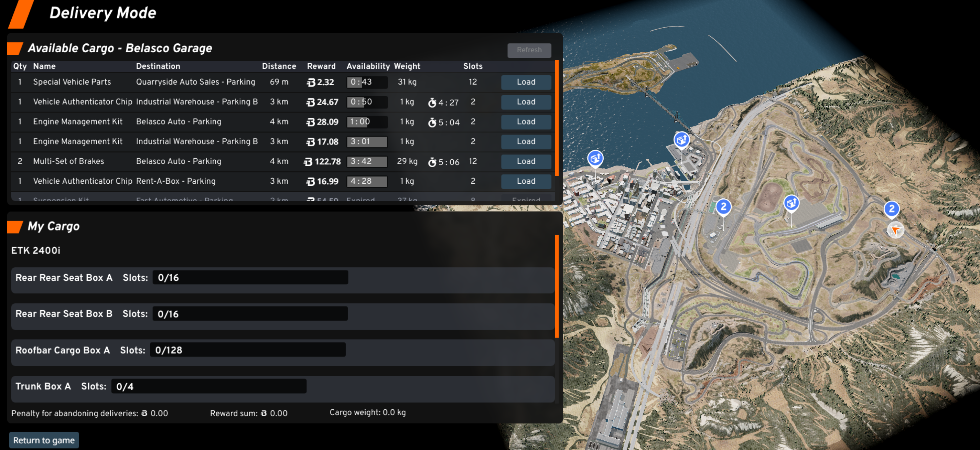The height and width of the screenshot is (450, 980).
Task: Click the cargo marker on the west coastline
Action: tap(595, 158)
